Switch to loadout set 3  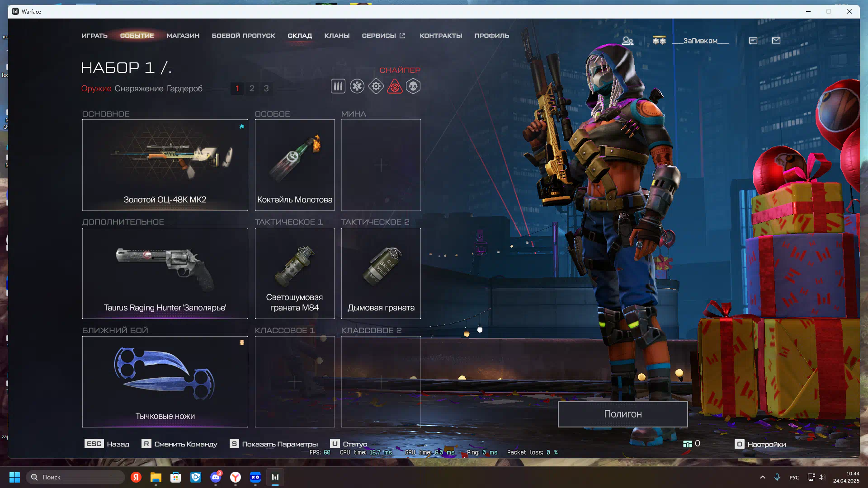point(266,89)
